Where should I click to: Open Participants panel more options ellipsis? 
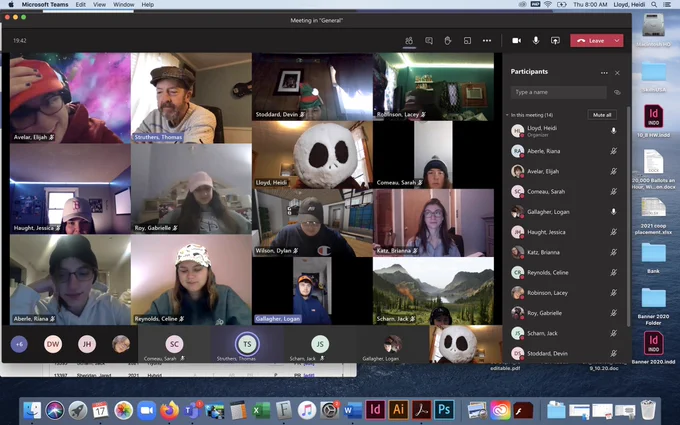pos(604,73)
